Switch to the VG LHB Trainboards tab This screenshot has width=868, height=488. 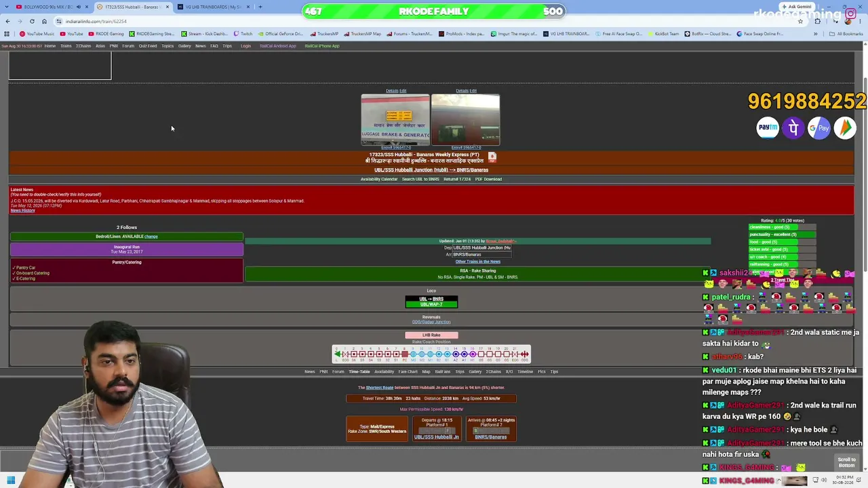pos(213,7)
